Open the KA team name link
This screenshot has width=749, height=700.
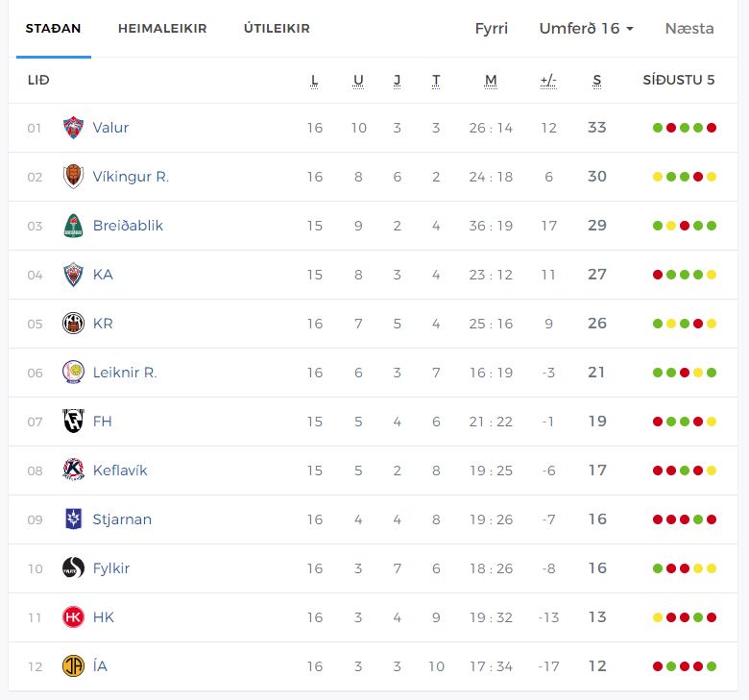tap(103, 275)
